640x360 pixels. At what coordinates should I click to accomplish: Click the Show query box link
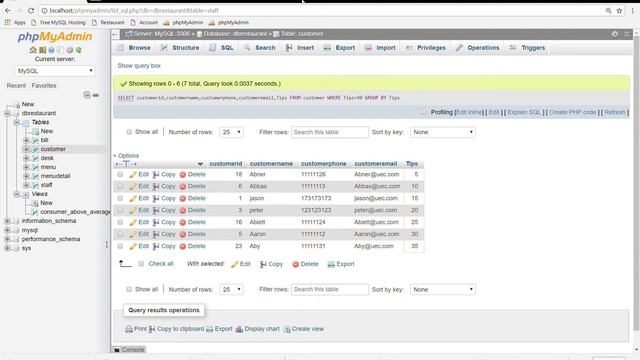[x=139, y=66]
